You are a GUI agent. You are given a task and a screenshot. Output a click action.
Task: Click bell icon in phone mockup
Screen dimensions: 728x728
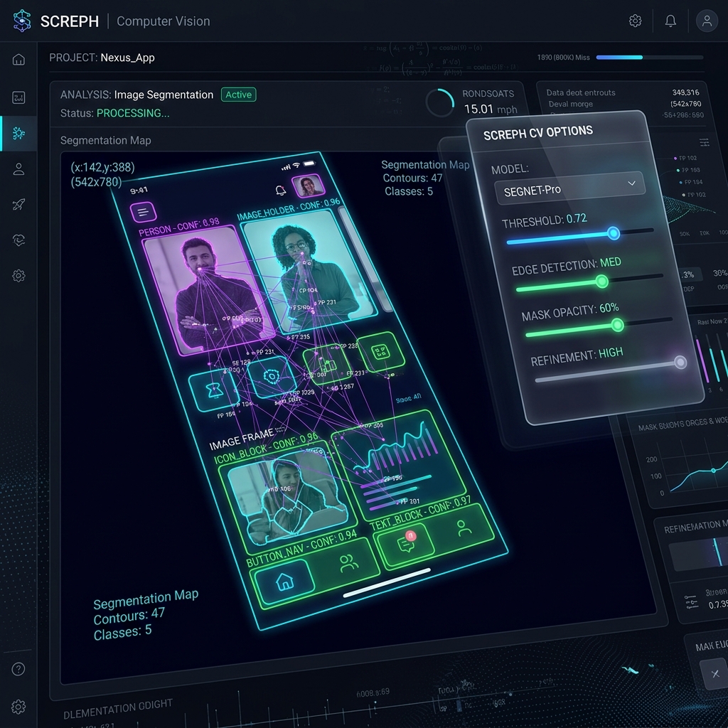tap(280, 191)
